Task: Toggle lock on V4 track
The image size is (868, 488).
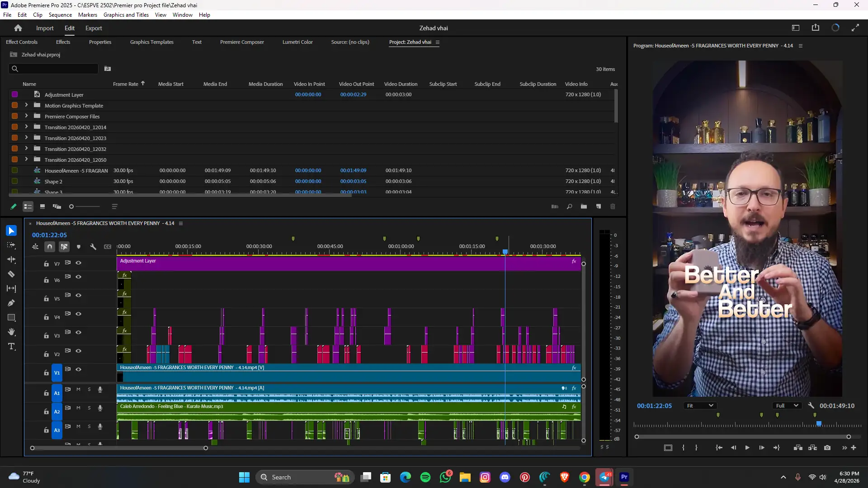Action: tap(46, 317)
